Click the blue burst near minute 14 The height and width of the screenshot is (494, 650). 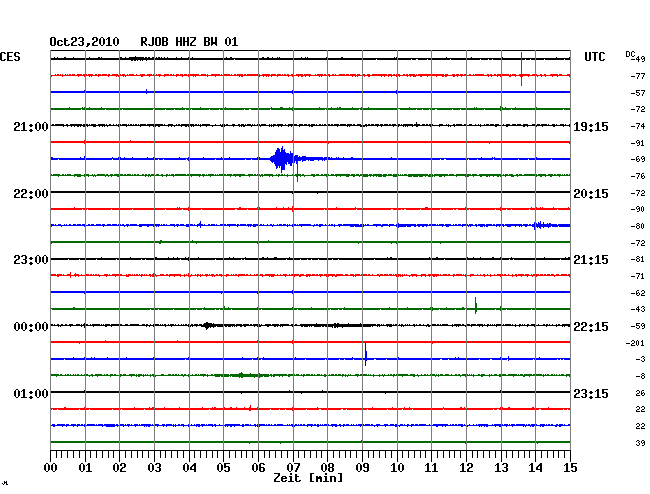[x=543, y=225]
